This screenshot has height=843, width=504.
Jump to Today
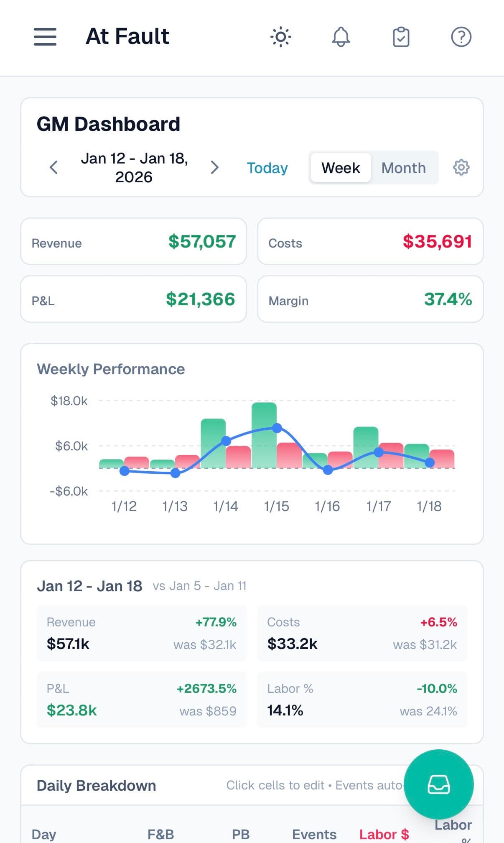coord(267,168)
